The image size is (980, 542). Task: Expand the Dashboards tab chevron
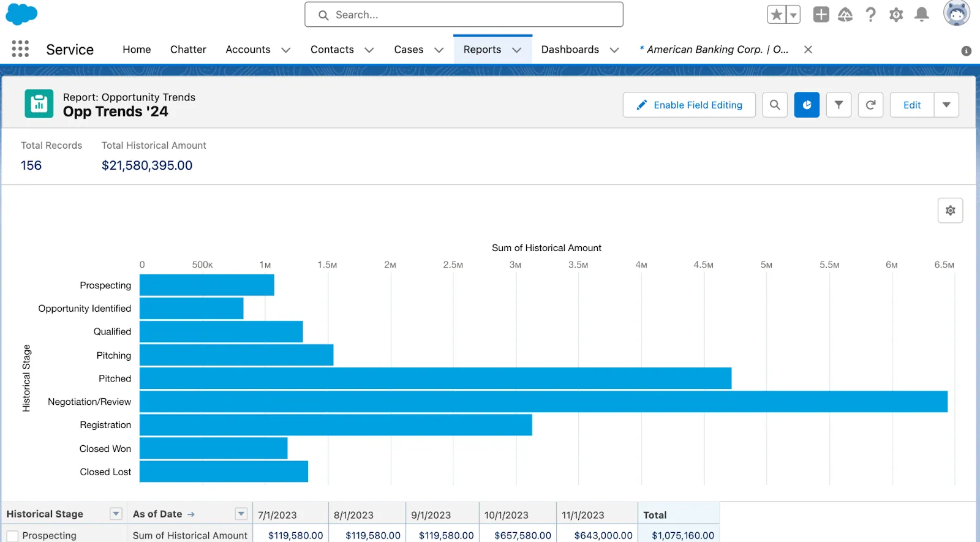point(614,50)
